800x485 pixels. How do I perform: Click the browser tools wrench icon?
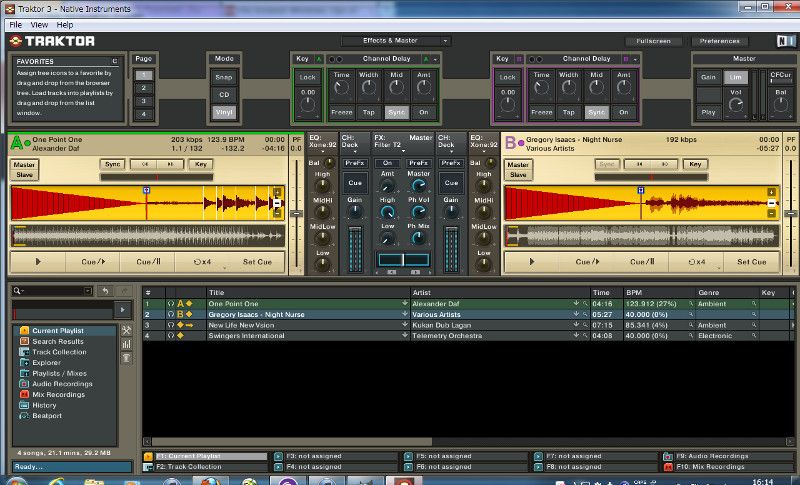[126, 330]
